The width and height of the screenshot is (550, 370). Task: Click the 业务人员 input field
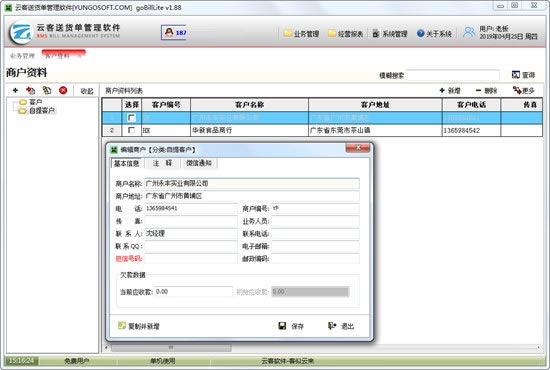click(315, 221)
